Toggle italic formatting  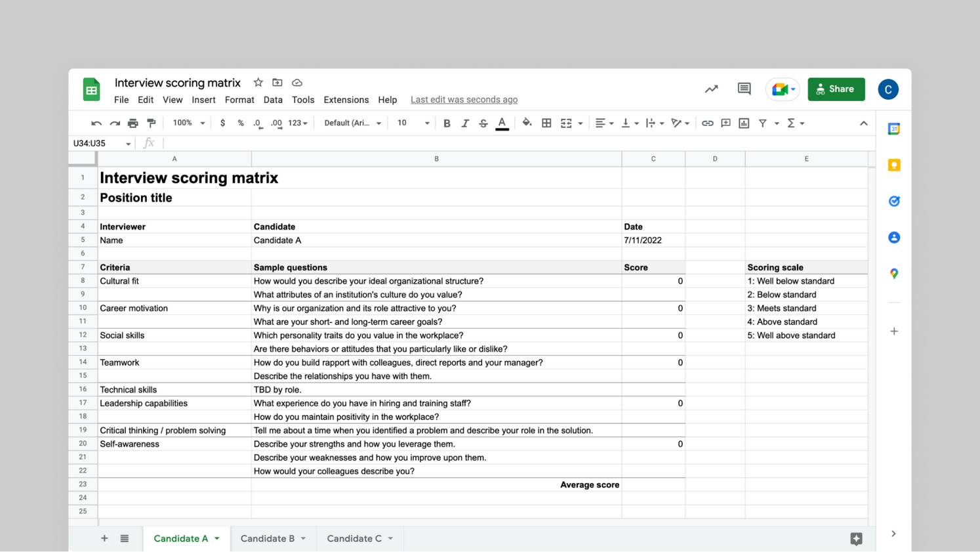[465, 123]
